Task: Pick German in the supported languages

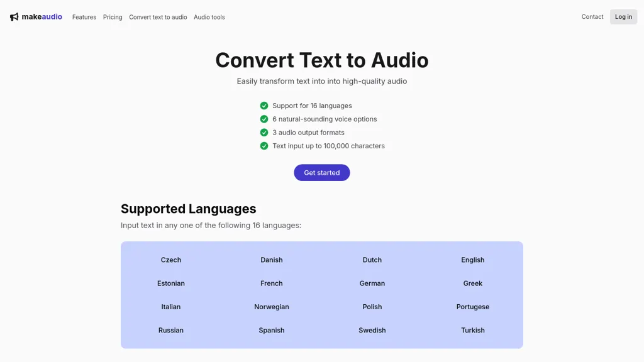Action: click(372, 283)
